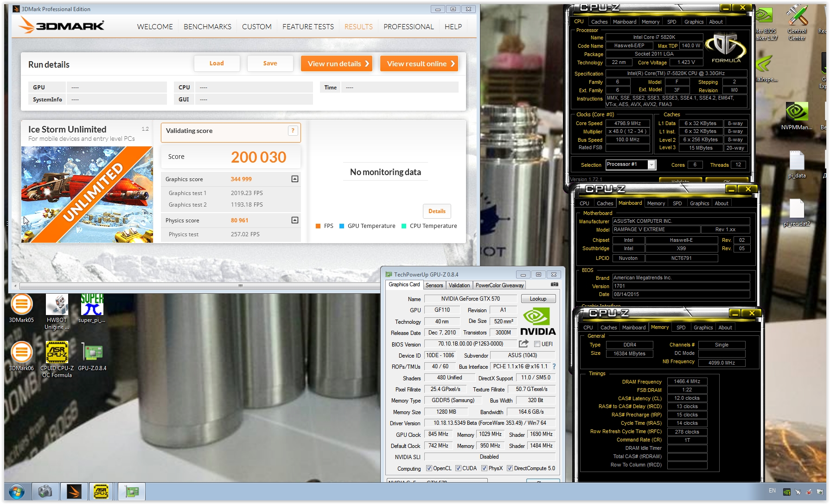Click Lookup button in GPU-Z
The width and height of the screenshot is (830, 504).
point(538,299)
